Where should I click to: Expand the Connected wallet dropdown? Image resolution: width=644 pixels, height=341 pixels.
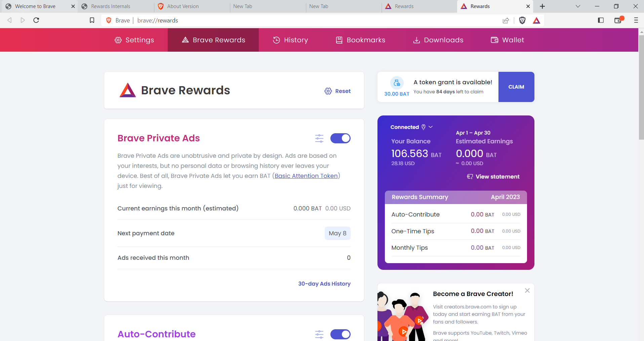431,127
